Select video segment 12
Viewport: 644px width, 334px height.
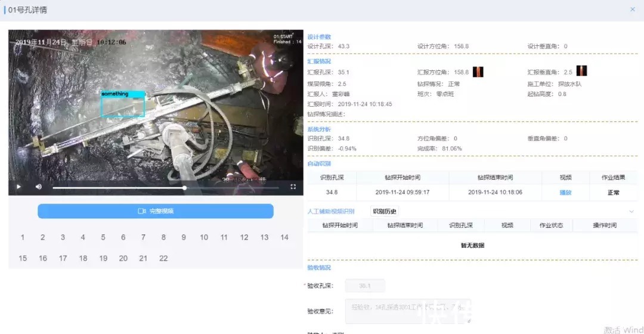point(244,237)
